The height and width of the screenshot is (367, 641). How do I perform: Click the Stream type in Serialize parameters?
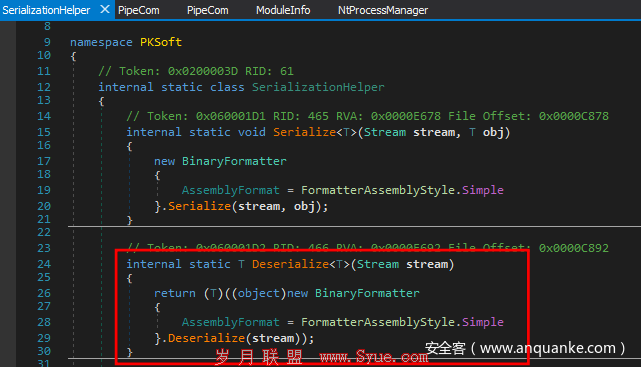click(385, 132)
